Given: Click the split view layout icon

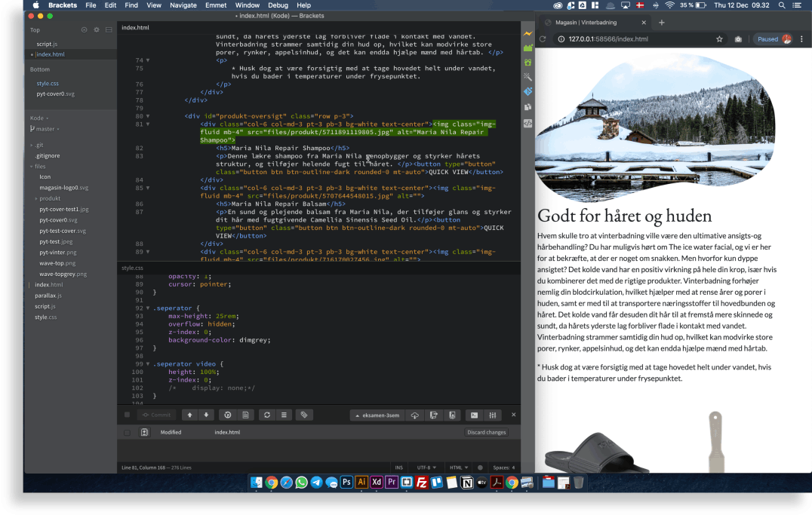Looking at the screenshot, I should pyautogui.click(x=109, y=30).
